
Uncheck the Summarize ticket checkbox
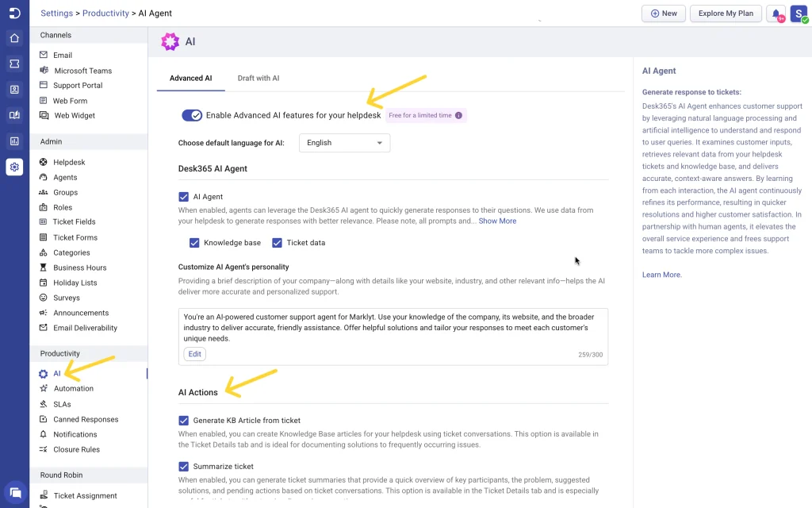[183, 467]
